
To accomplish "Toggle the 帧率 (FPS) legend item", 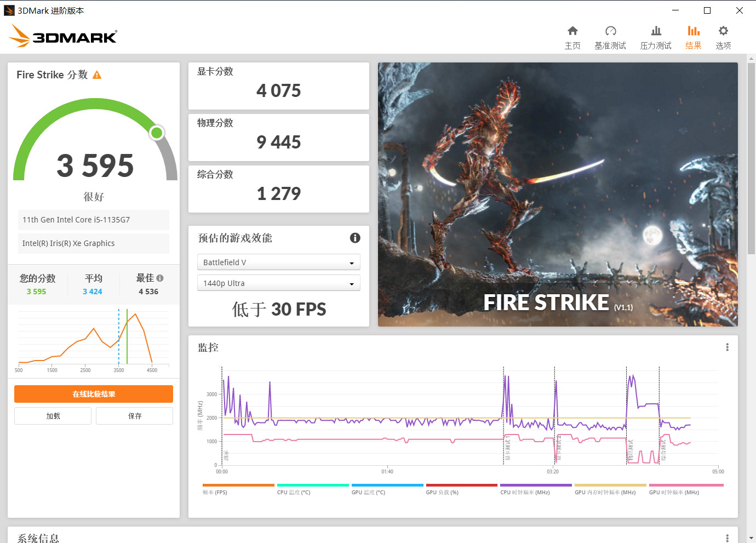I will tap(238, 489).
